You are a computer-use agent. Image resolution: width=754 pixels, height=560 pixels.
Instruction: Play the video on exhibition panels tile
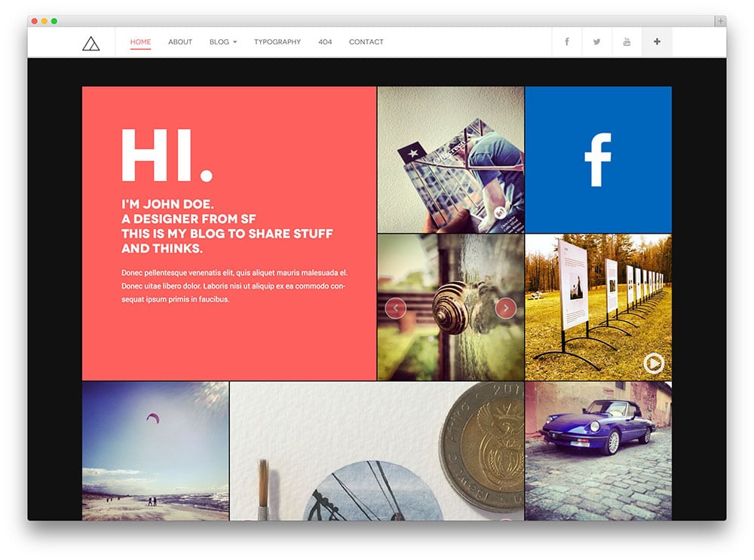[x=654, y=363]
